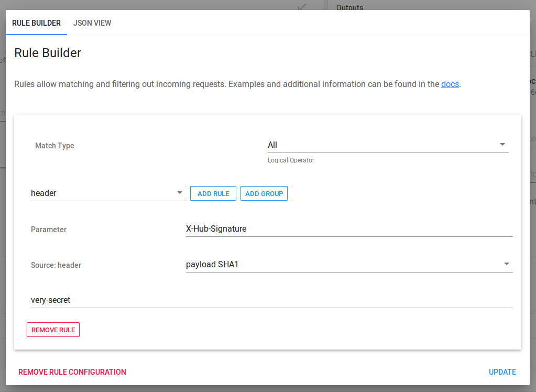Click the Outputs panel behind the dialog
Screen dimensions: 536x392
[349, 7]
